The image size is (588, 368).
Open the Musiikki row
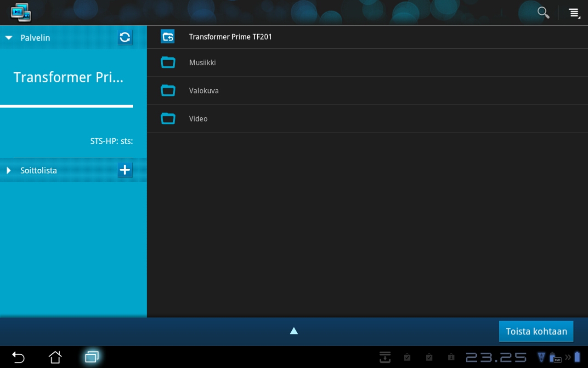pyautogui.click(x=367, y=63)
